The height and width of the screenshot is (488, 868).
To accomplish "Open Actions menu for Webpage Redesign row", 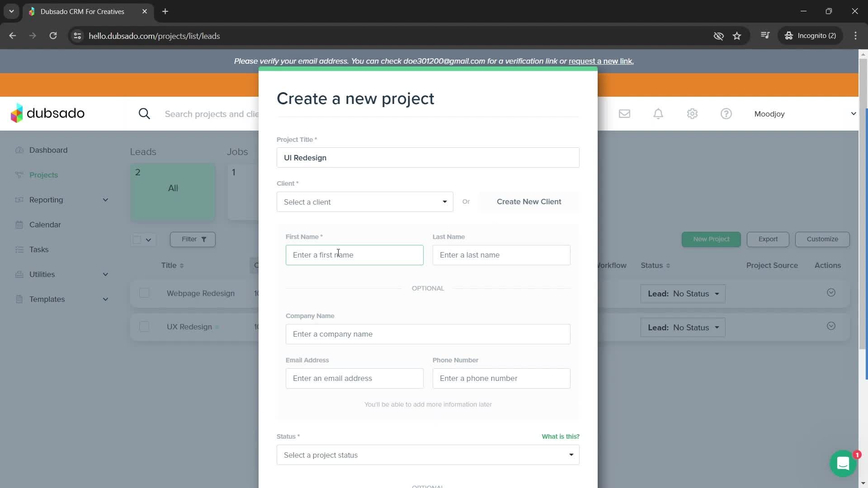I will [x=831, y=292].
